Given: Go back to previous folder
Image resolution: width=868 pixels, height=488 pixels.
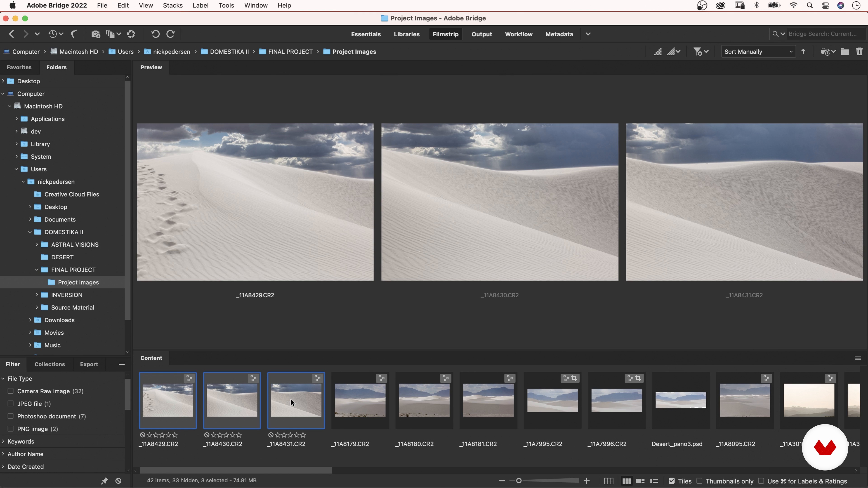Looking at the screenshot, I should click(x=12, y=34).
